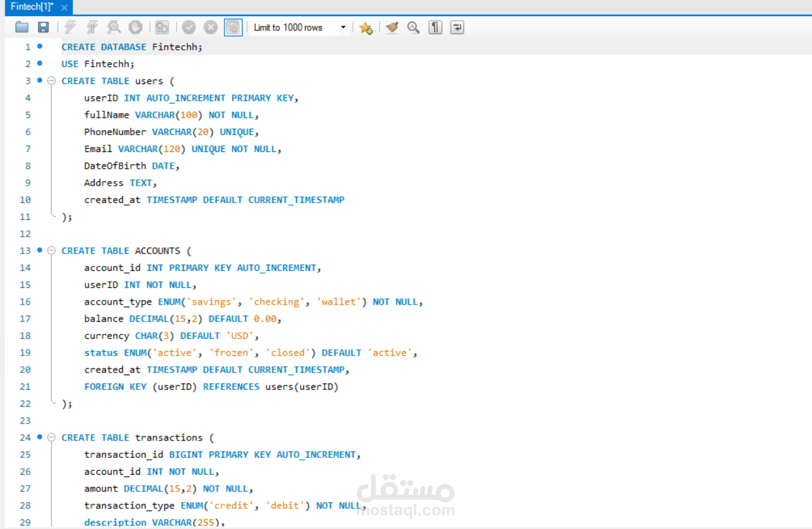Click the statement marker dot on line 13
The height and width of the screenshot is (529, 812).
pyautogui.click(x=39, y=250)
